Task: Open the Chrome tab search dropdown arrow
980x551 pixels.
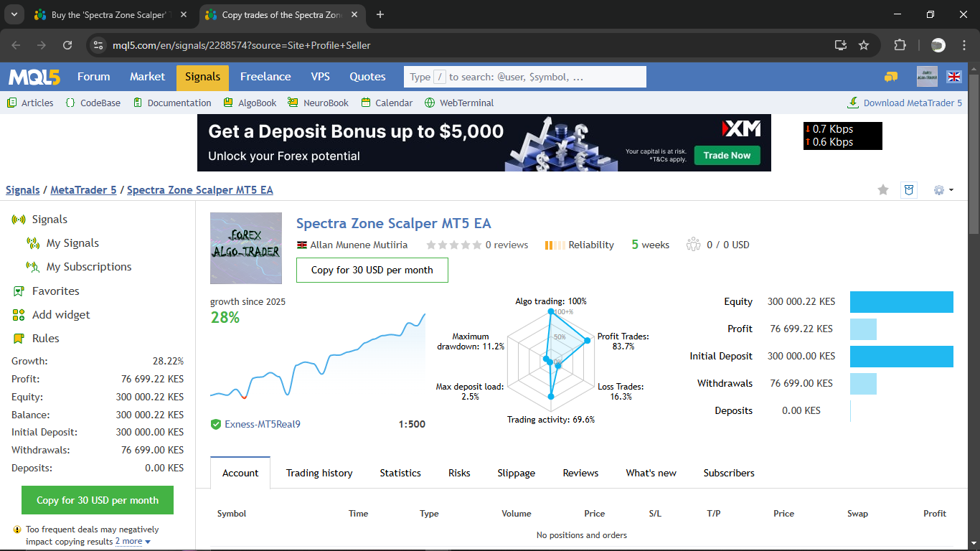Action: click(x=14, y=14)
